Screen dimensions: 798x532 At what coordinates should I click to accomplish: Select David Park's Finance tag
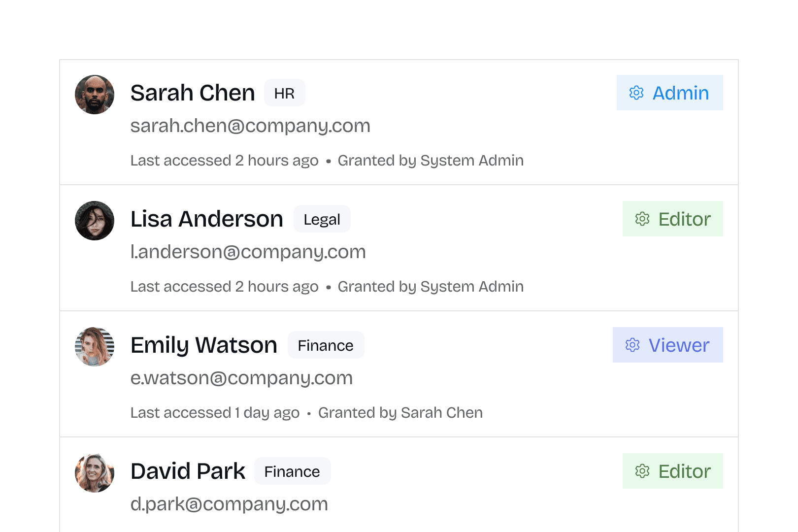pyautogui.click(x=293, y=471)
